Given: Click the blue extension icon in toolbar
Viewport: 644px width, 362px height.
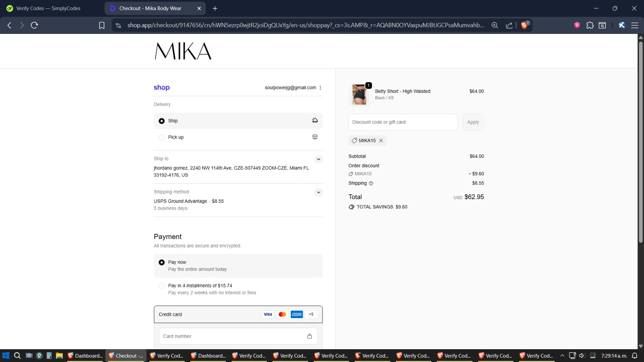Looking at the screenshot, I should coord(622,25).
